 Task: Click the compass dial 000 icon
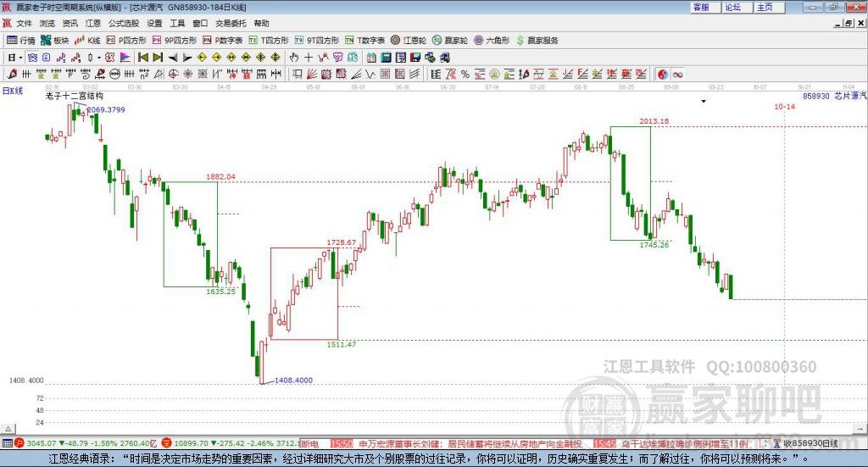tap(114, 74)
